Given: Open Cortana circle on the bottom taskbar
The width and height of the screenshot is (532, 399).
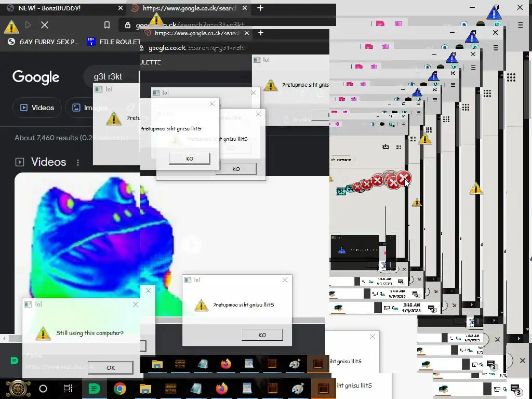Looking at the screenshot, I should [43, 389].
